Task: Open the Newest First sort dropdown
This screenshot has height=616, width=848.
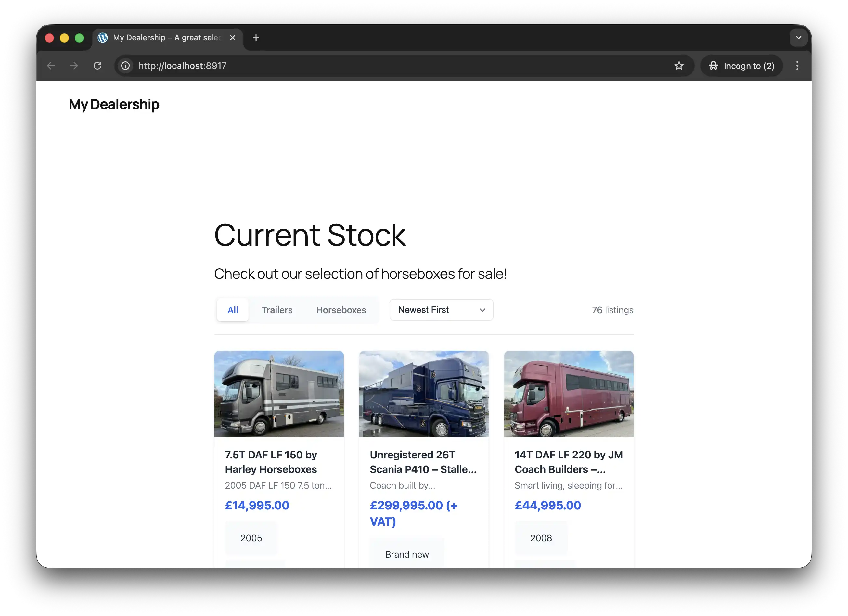Action: point(441,310)
